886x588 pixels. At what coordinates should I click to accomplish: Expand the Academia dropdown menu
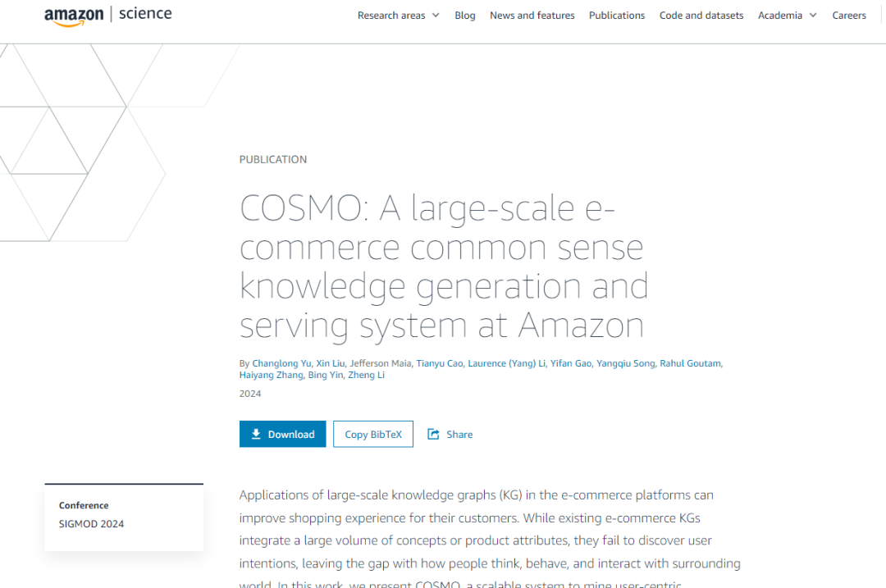click(787, 16)
